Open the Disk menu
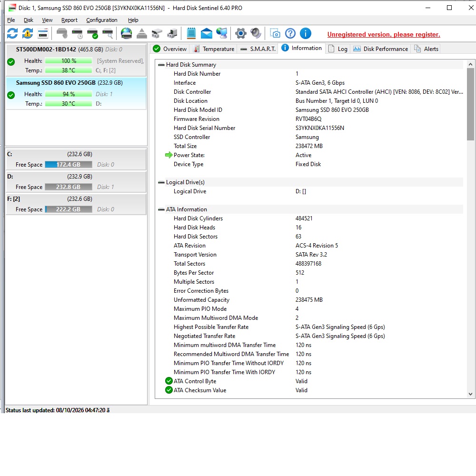This screenshot has height=476, width=476. pos(29,20)
